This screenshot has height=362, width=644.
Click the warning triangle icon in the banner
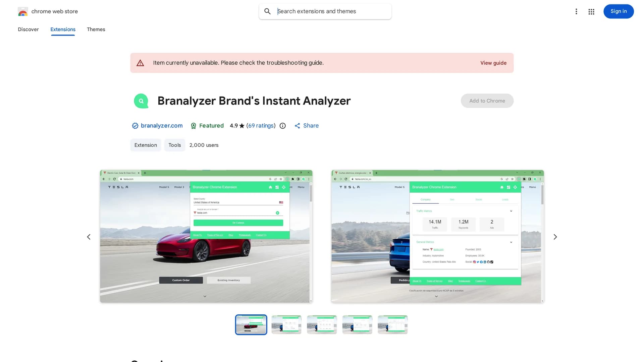click(140, 63)
